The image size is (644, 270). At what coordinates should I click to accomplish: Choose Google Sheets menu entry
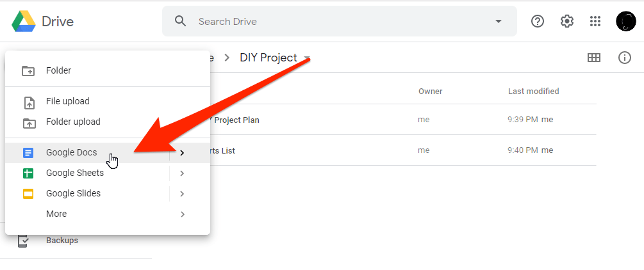108,173
